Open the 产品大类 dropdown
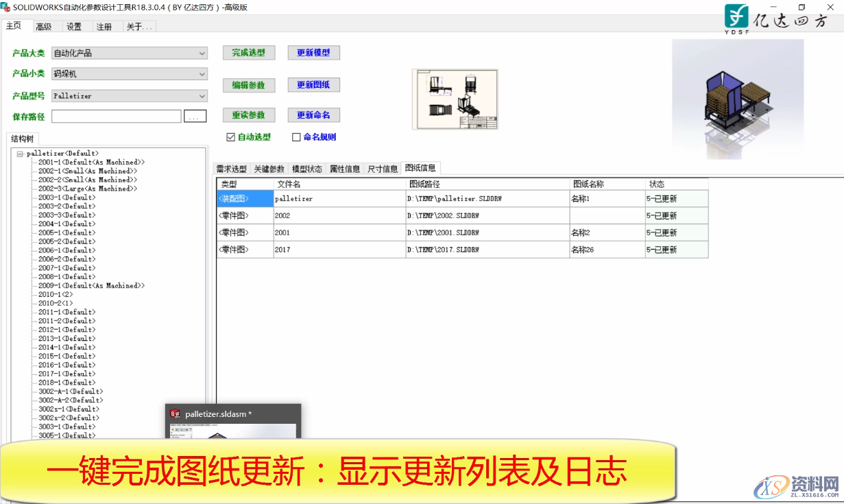The width and height of the screenshot is (844, 504). (x=202, y=52)
